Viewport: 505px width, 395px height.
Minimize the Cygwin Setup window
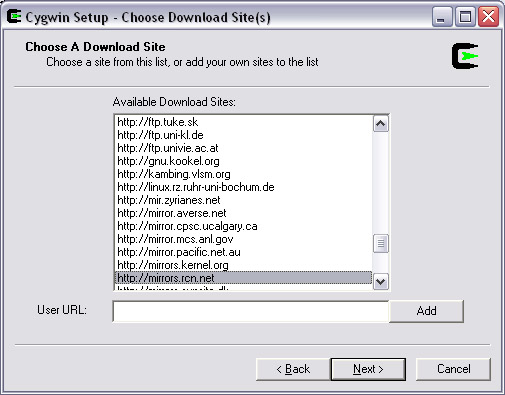(442, 17)
